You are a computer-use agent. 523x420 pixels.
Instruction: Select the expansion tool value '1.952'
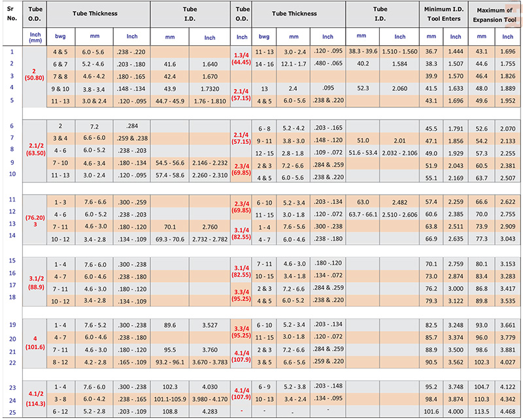pos(508,101)
